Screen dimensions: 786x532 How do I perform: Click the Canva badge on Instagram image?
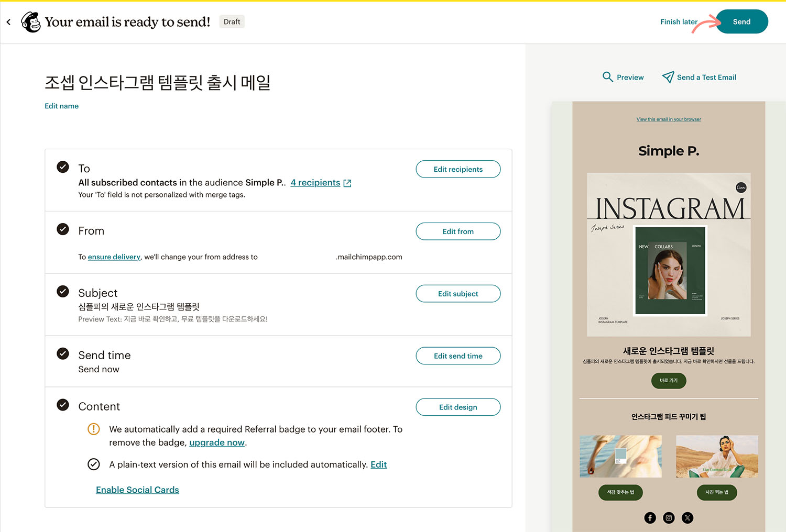tap(741, 187)
